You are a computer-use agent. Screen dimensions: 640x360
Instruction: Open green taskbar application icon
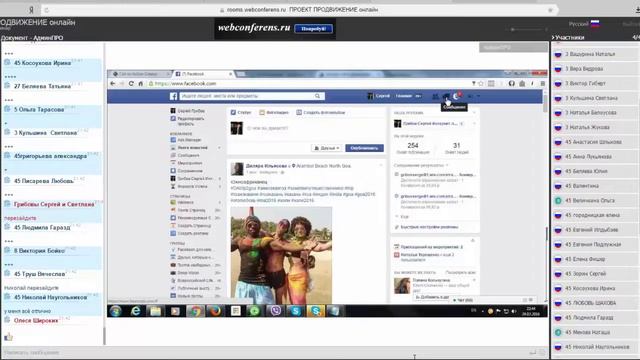click(x=255, y=311)
